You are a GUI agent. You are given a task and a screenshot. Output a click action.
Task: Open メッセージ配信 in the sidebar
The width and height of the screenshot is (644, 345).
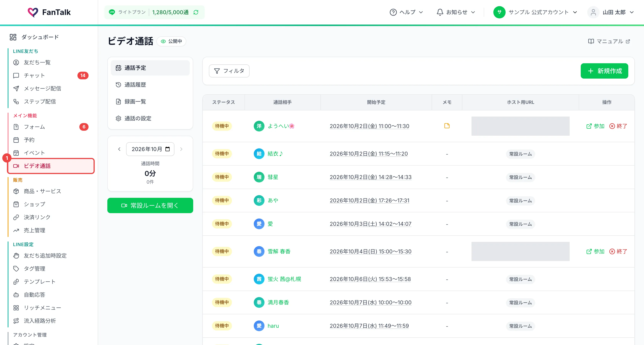coord(51,89)
